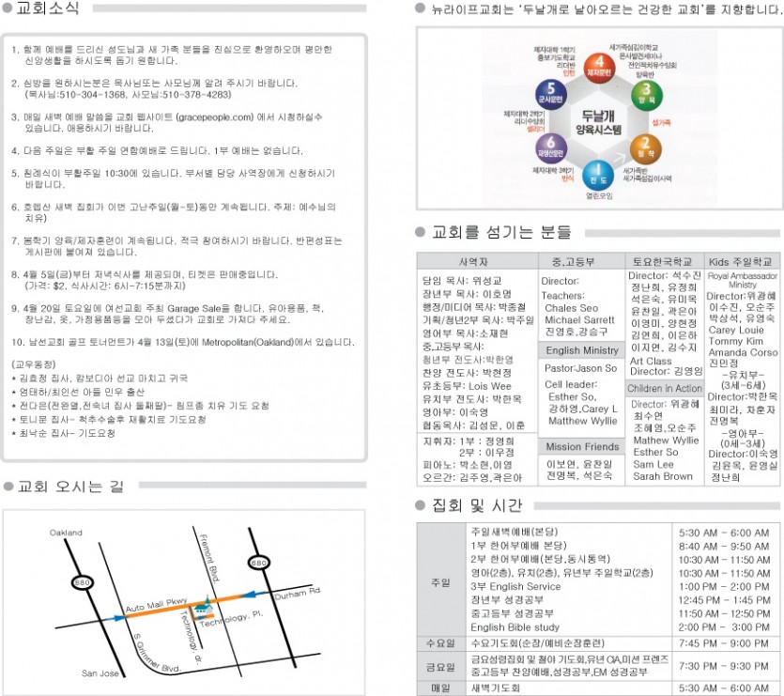Click the 2:00 PM - 3:00 PM time

724,626
